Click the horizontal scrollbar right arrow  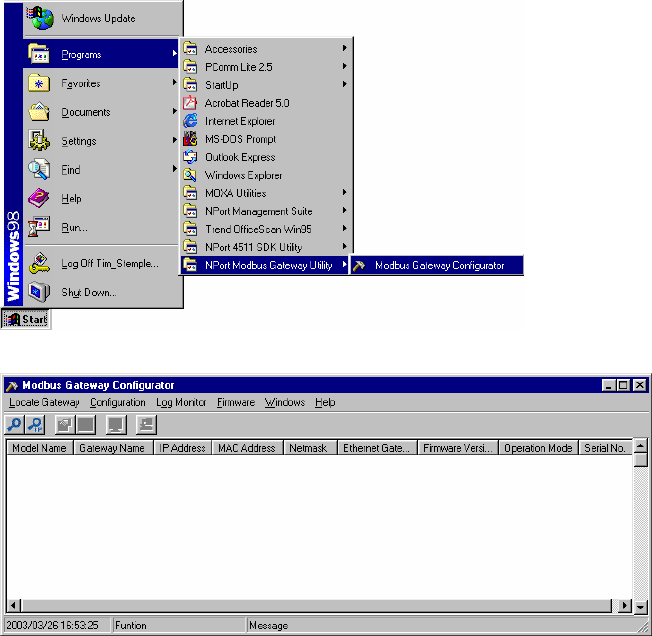[x=624, y=605]
